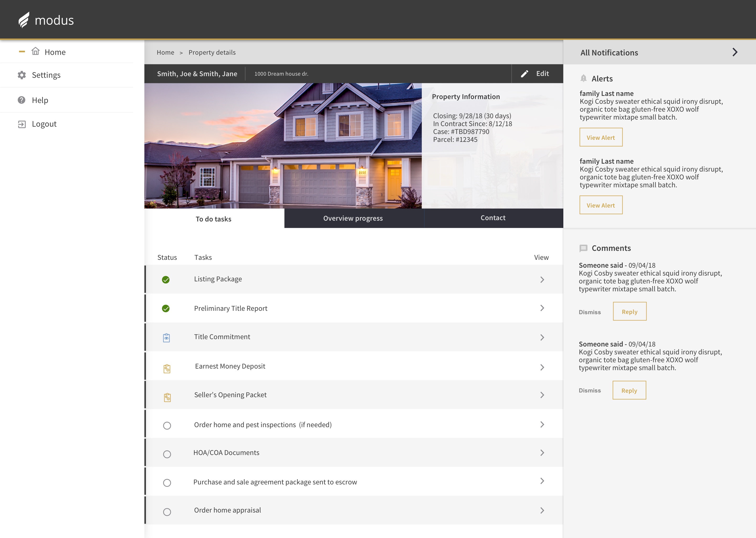The height and width of the screenshot is (538, 756).
Task: Open Seller's Opening Packet view chevron
Action: (542, 395)
